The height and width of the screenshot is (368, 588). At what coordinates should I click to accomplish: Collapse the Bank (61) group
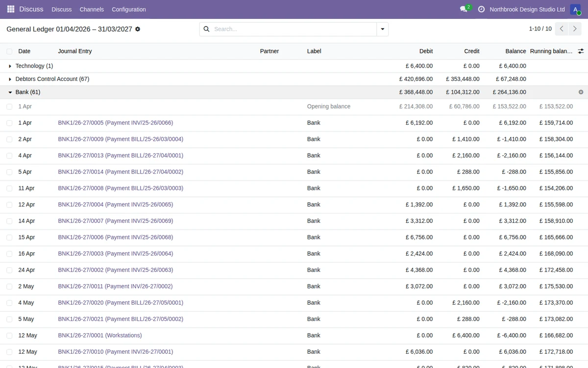tap(10, 92)
